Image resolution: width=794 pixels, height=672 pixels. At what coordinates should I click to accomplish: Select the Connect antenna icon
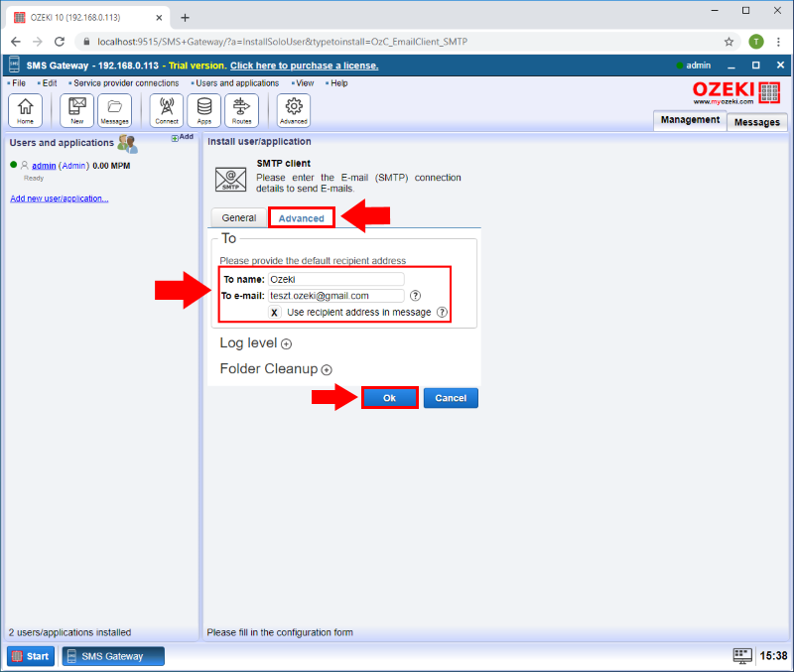click(167, 110)
